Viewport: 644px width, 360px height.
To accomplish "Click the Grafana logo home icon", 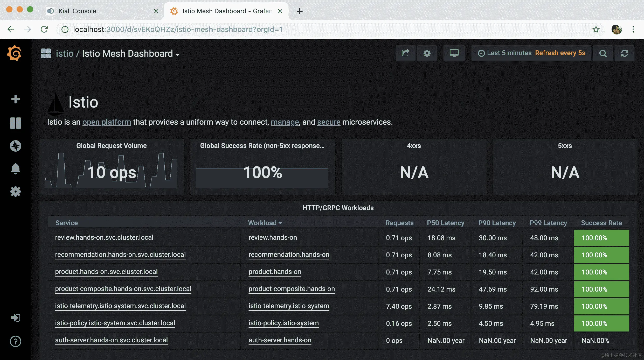I will pyautogui.click(x=15, y=53).
